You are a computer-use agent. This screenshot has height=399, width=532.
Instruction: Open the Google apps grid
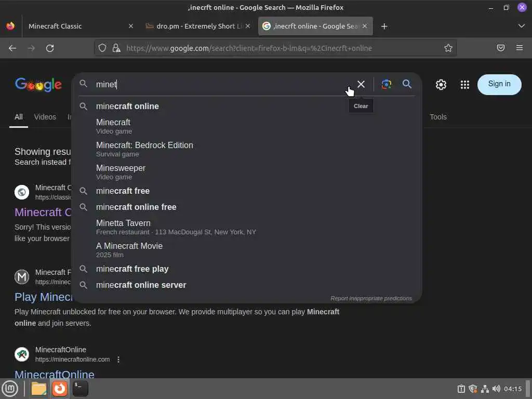[465, 85]
